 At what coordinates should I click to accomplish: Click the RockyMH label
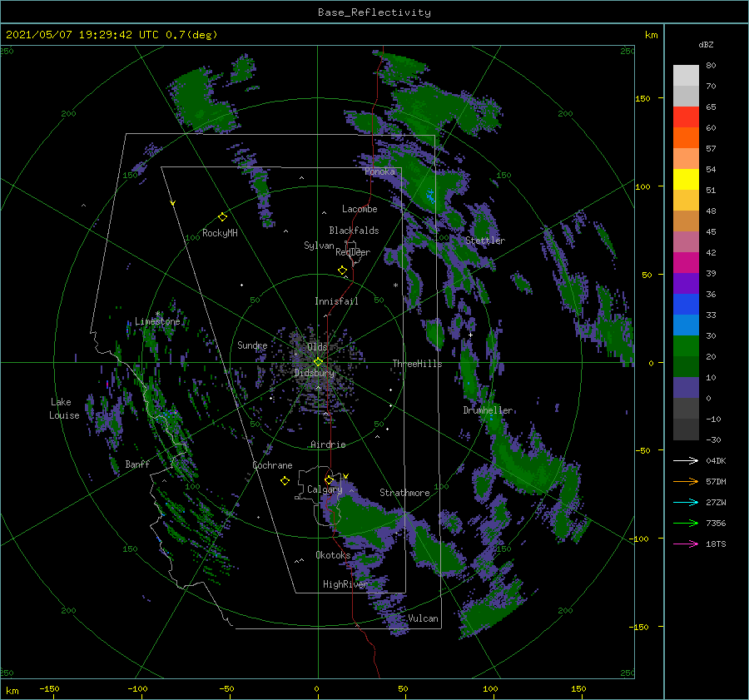pyautogui.click(x=220, y=233)
